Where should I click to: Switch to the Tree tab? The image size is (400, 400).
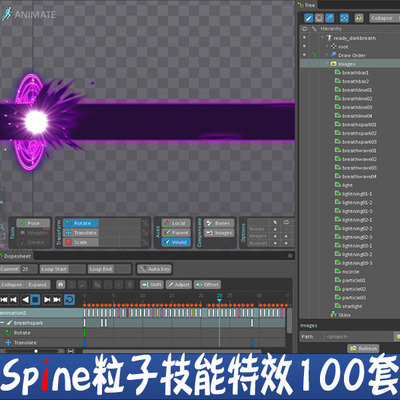coord(307,5)
